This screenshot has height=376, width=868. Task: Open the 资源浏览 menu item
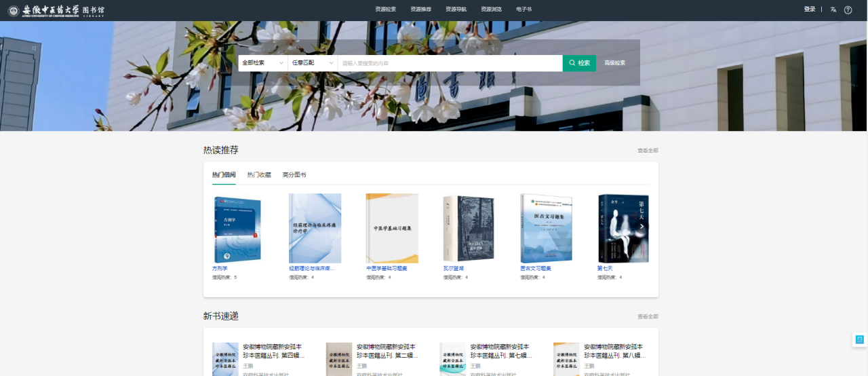[491, 10]
